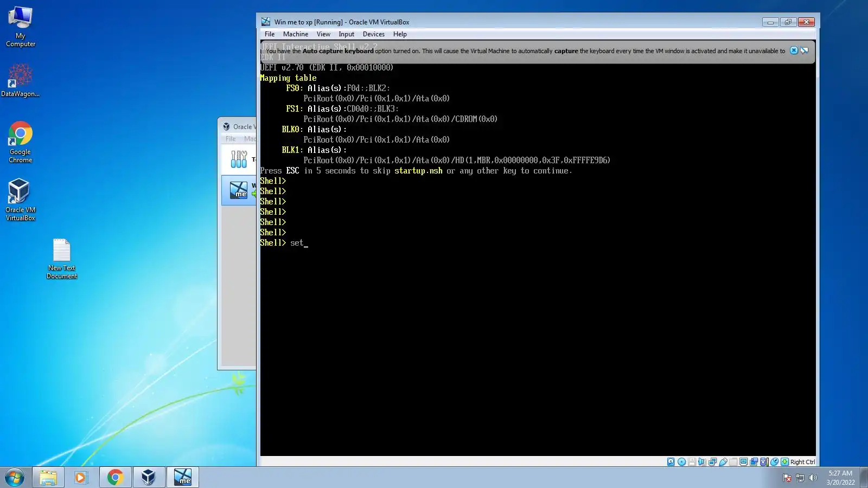The width and height of the screenshot is (868, 488).
Task: Open Windows Media Player from the taskbar
Action: point(81,477)
